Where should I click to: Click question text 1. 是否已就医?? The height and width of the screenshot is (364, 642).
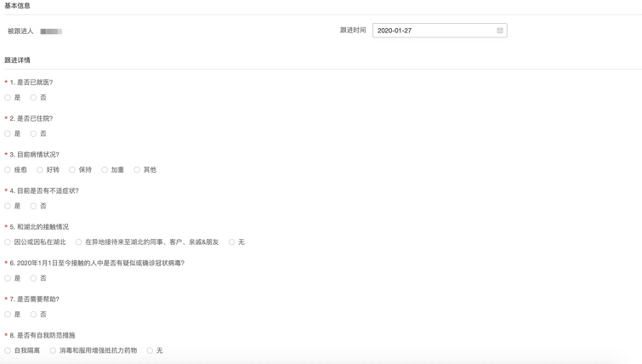coord(31,82)
